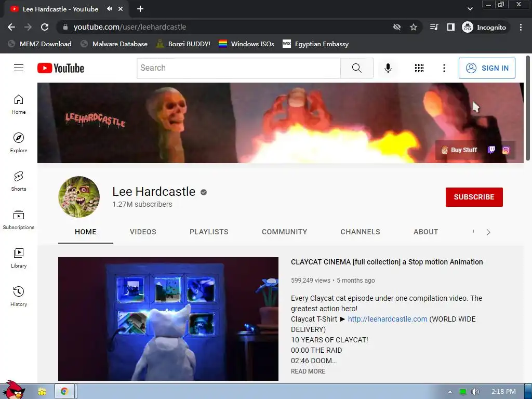Open History in the sidebar
The image size is (532, 399).
pyautogui.click(x=19, y=297)
